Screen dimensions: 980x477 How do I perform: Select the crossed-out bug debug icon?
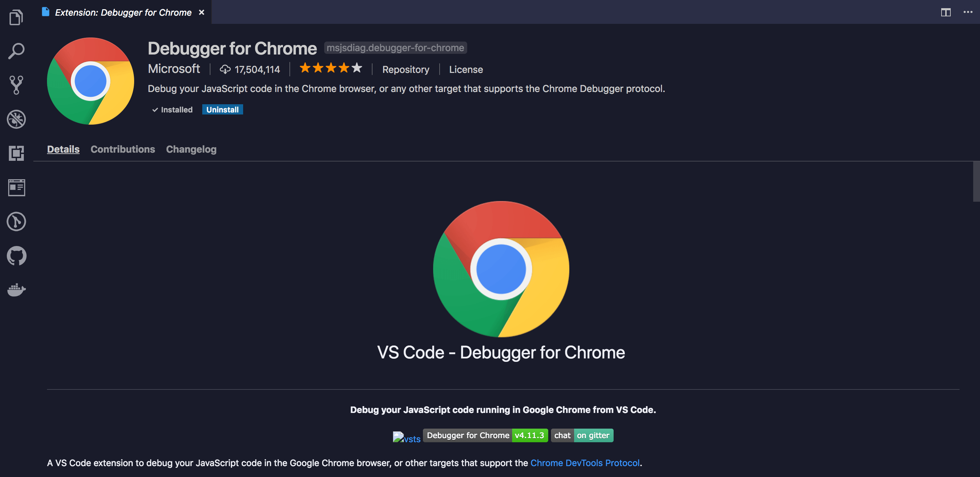(x=16, y=119)
